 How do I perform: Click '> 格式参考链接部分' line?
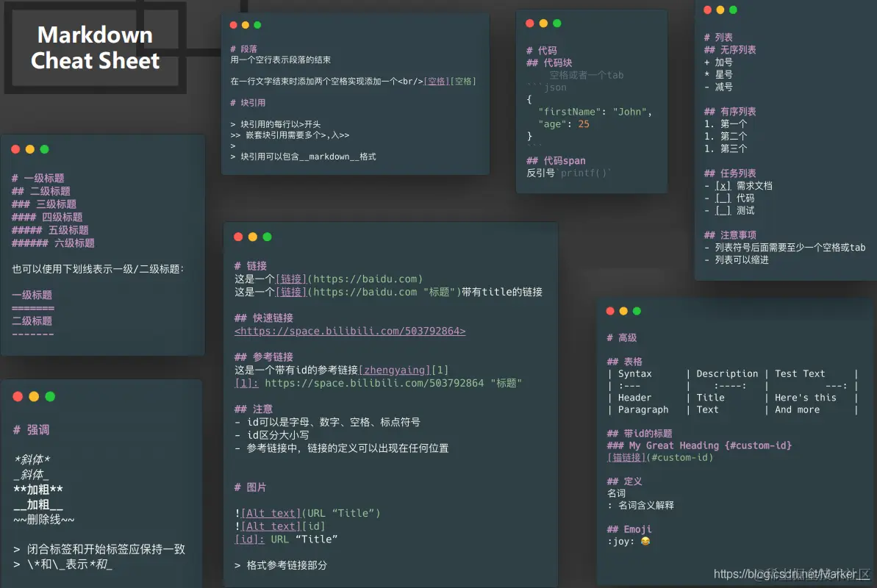pyautogui.click(x=281, y=565)
